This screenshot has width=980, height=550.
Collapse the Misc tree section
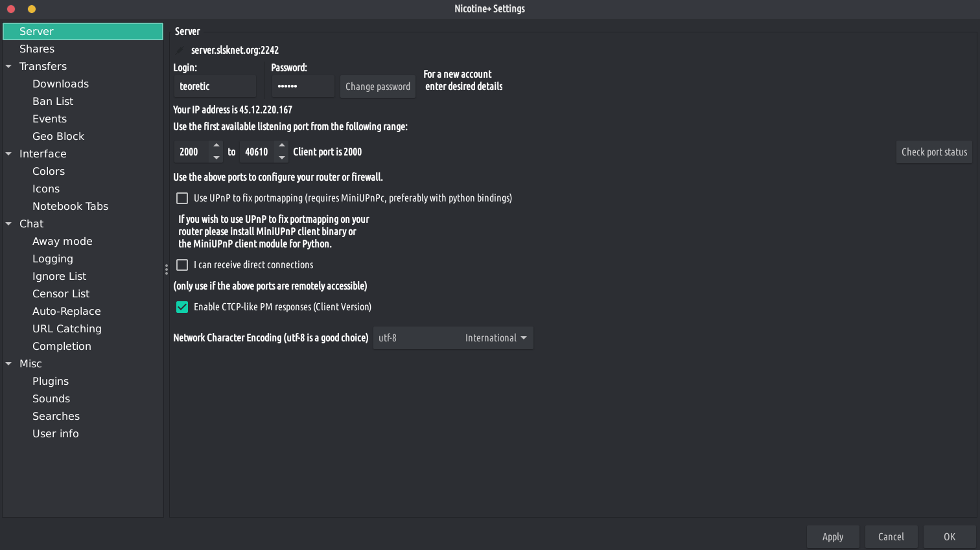coord(9,364)
